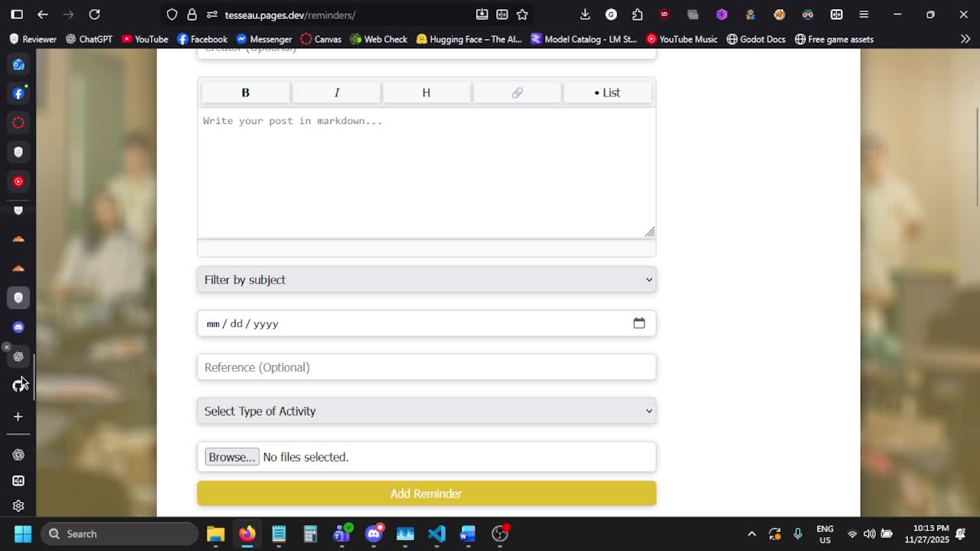Click the insert link icon in editor toolbar

pyautogui.click(x=517, y=93)
